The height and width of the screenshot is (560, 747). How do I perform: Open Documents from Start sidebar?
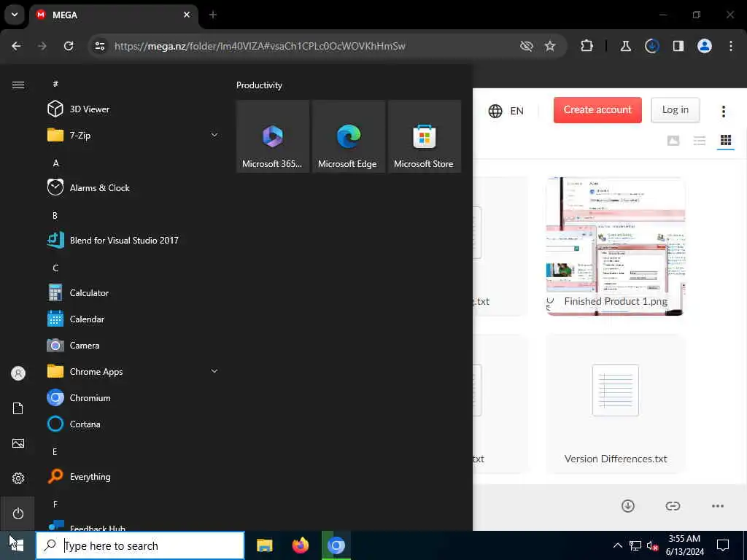18,408
